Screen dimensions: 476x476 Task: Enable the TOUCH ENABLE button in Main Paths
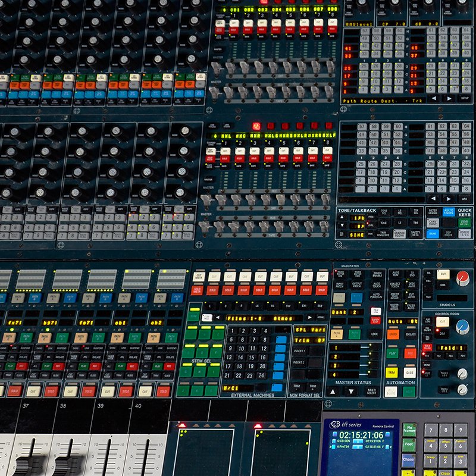[x=377, y=274]
